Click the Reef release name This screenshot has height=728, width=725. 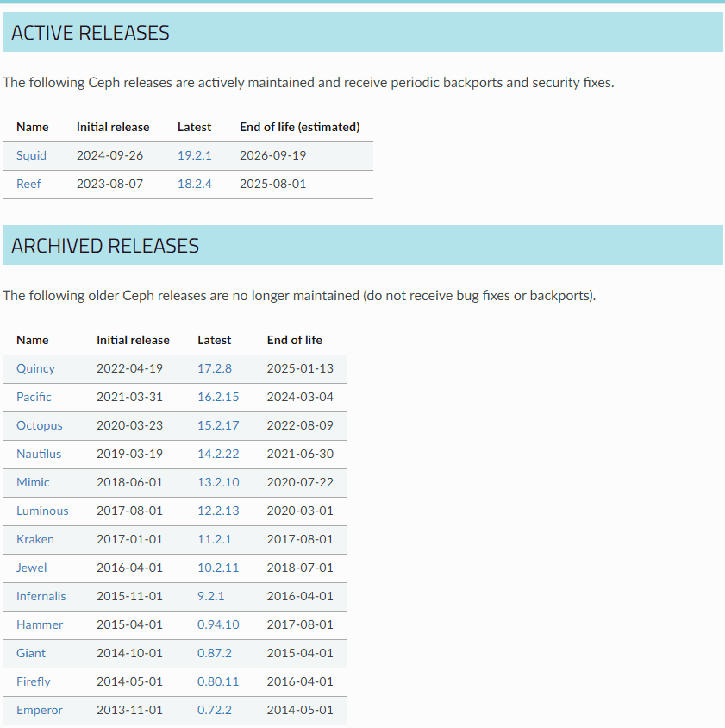[28, 184]
